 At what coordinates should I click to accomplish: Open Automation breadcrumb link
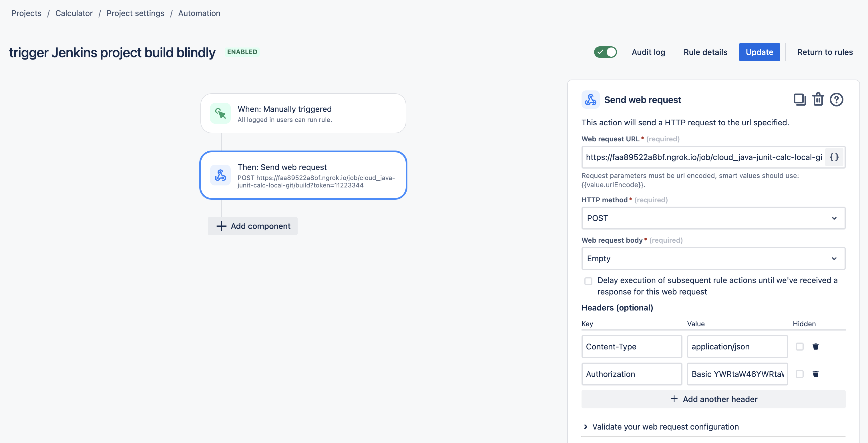pos(199,13)
